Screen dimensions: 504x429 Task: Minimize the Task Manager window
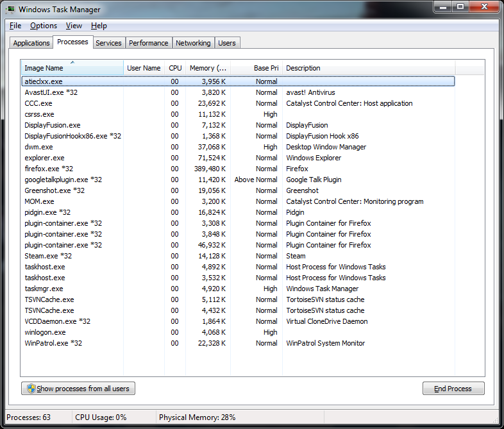443,7
